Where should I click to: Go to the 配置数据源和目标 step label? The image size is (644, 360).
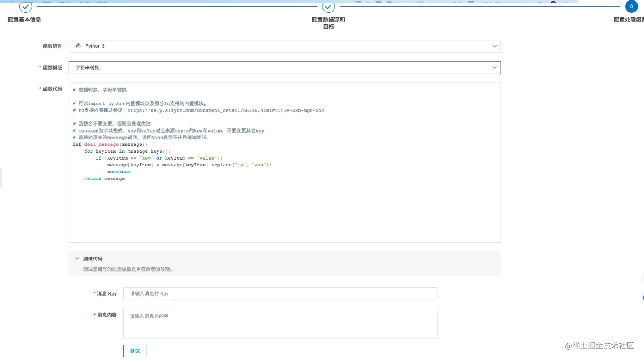coord(328,23)
